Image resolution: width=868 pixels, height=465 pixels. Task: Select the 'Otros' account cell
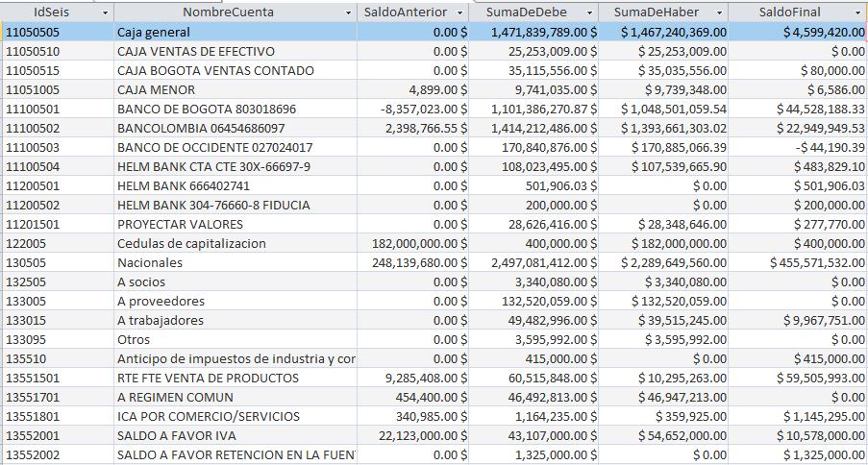pyautogui.click(x=236, y=339)
